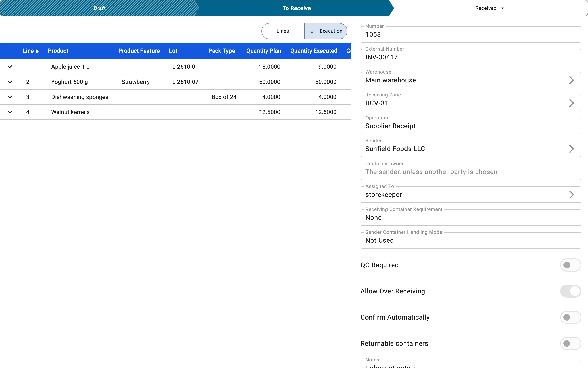
Task: Click the Number field with 1053
Action: pos(471,34)
